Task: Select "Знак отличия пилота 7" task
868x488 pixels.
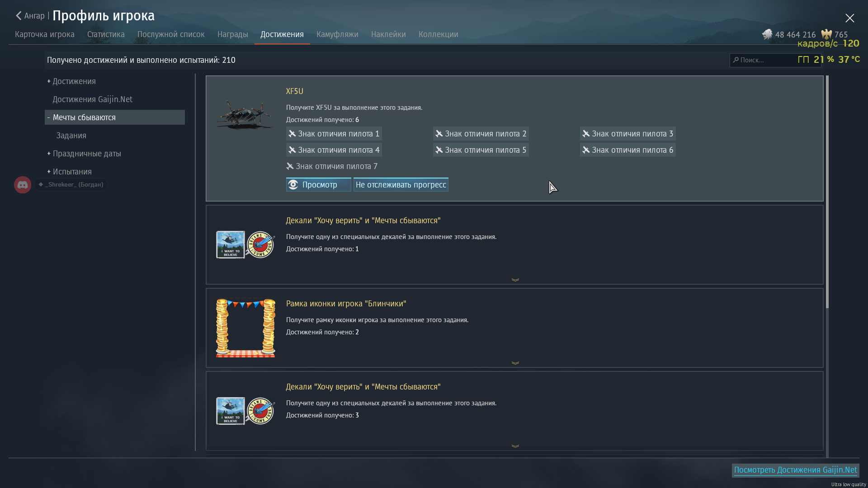Action: (x=332, y=166)
